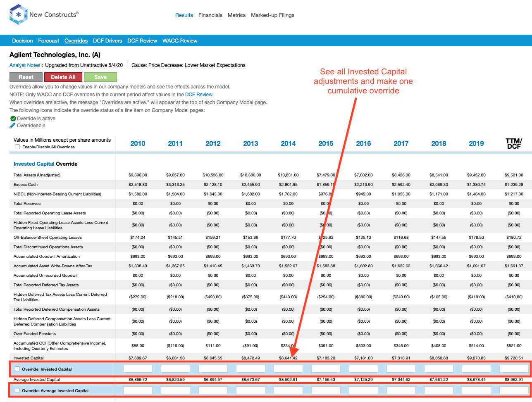
Task: Click the red Delete All button
Action: (x=63, y=77)
